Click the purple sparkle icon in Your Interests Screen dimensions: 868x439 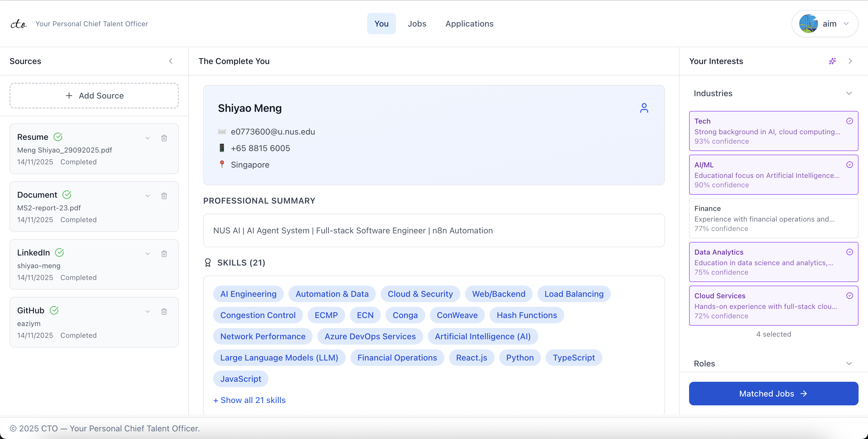[832, 61]
